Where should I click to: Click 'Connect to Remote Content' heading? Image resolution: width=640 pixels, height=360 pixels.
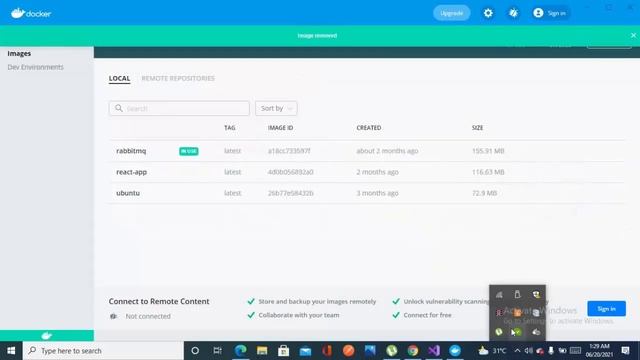click(159, 301)
